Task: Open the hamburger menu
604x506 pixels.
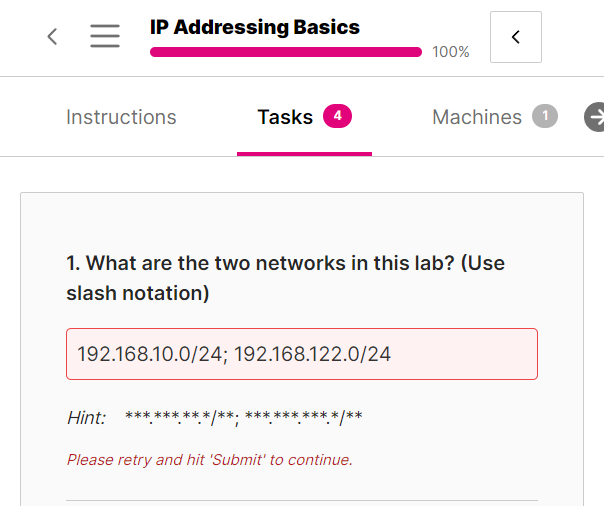Action: pyautogui.click(x=105, y=37)
